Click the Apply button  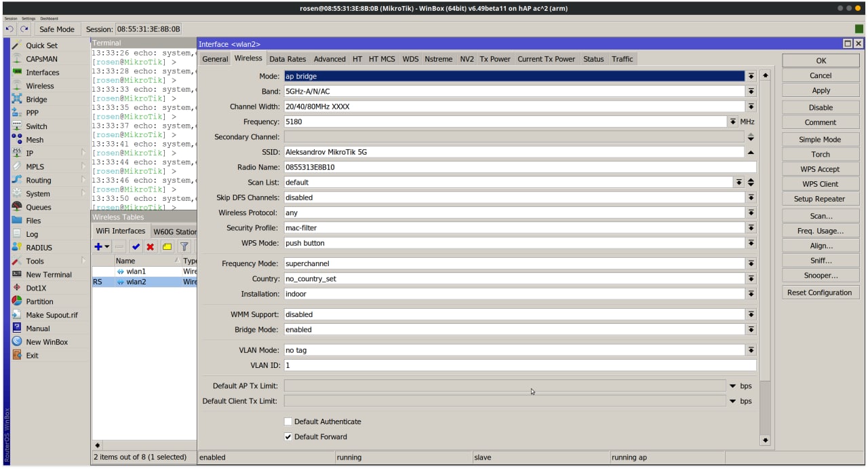[x=821, y=90]
